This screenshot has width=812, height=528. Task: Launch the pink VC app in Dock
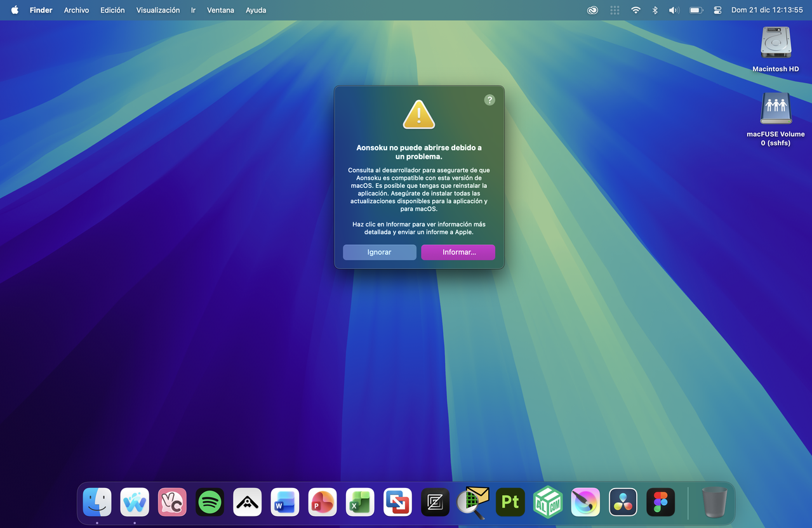pos(172,502)
